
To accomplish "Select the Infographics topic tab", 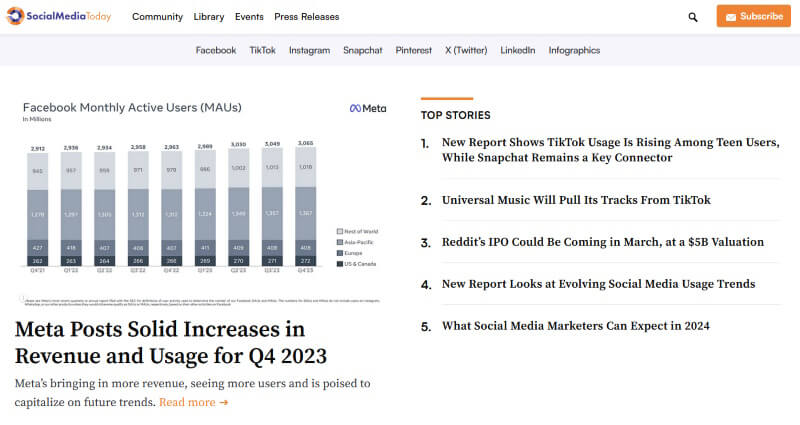I will (x=574, y=50).
